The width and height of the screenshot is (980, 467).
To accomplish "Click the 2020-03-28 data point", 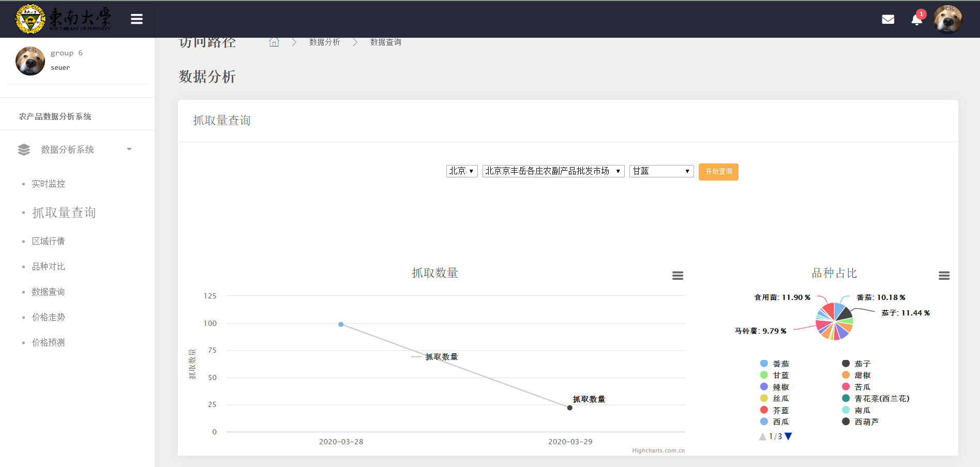I will pos(341,324).
